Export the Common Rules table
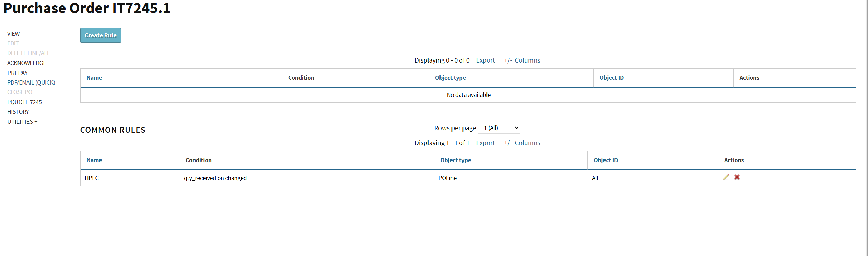The width and height of the screenshot is (868, 256). [x=485, y=143]
